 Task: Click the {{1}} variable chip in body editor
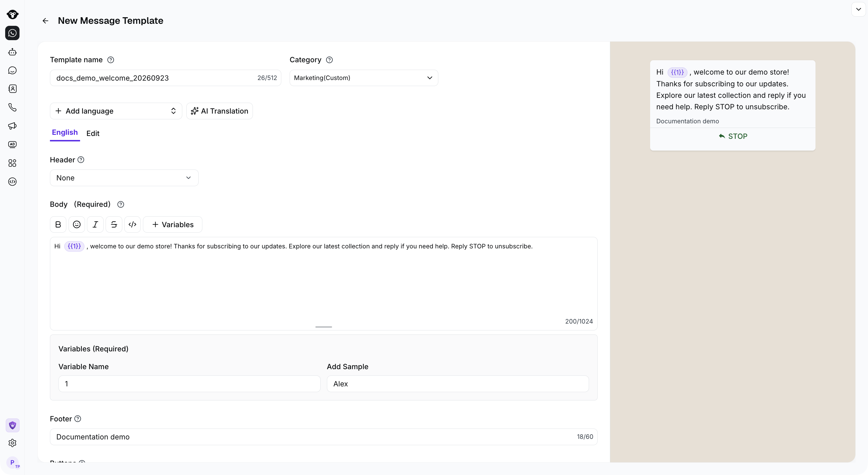coord(74,246)
